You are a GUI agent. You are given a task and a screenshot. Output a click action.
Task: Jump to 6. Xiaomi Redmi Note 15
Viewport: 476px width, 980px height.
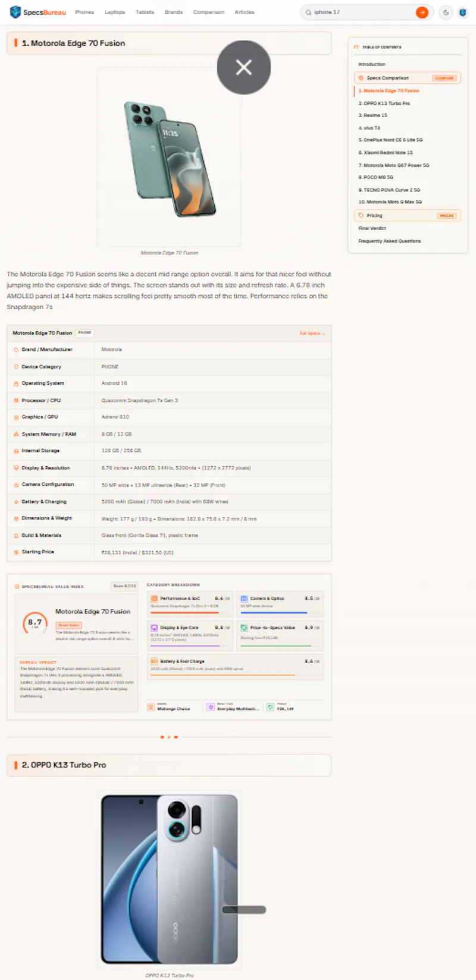pos(386,153)
